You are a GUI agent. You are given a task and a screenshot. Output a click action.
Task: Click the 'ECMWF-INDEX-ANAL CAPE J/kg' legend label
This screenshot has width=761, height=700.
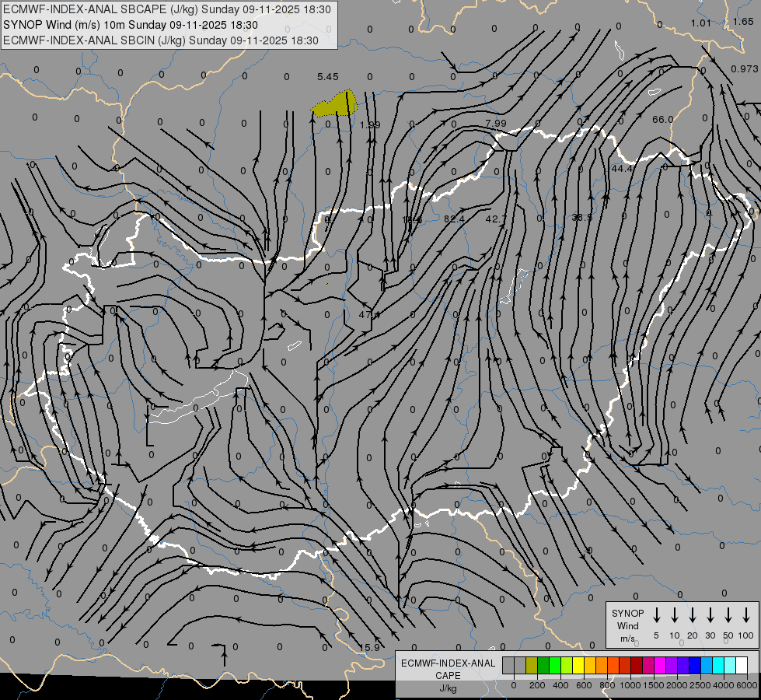(448, 675)
